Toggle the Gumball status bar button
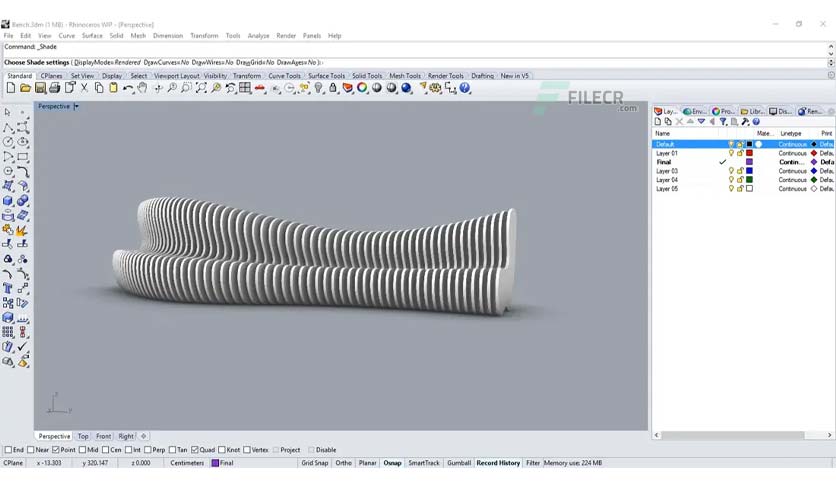The width and height of the screenshot is (836, 484). coord(459,463)
